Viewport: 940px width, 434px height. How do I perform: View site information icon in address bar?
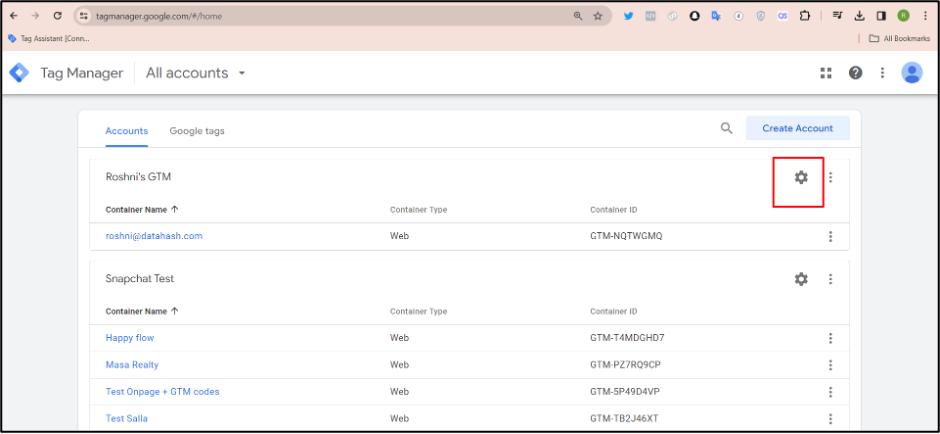84,16
